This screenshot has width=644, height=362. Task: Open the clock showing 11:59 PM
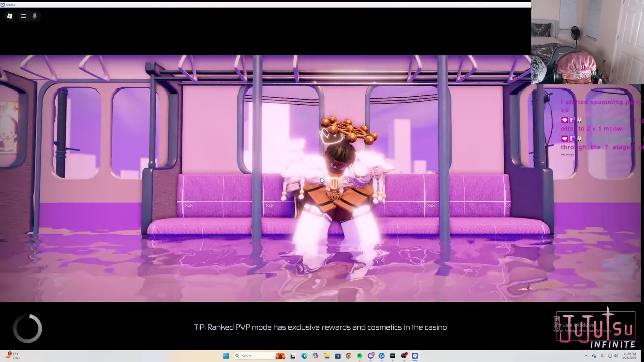(629, 356)
